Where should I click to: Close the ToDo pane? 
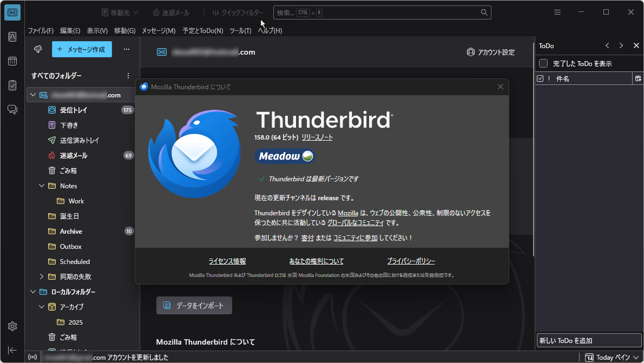pyautogui.click(x=636, y=45)
